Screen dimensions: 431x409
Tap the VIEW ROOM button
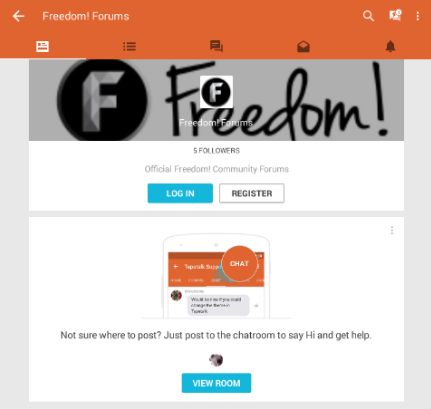(216, 383)
